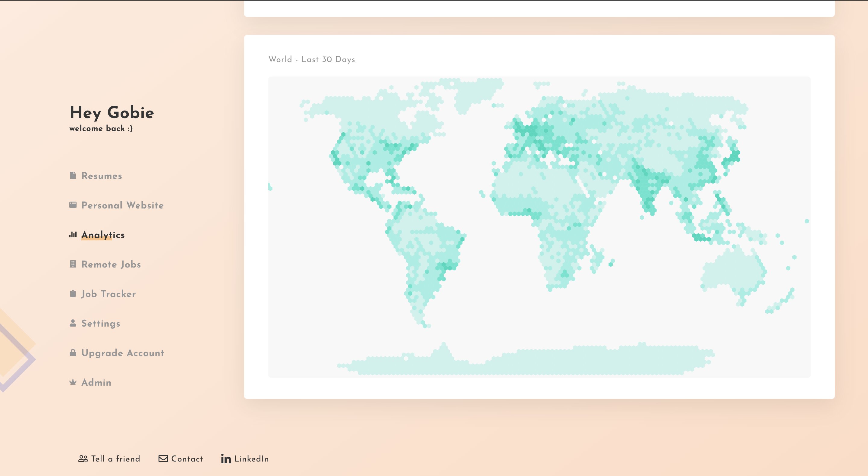Click the Upgrade Account lock icon

click(73, 352)
